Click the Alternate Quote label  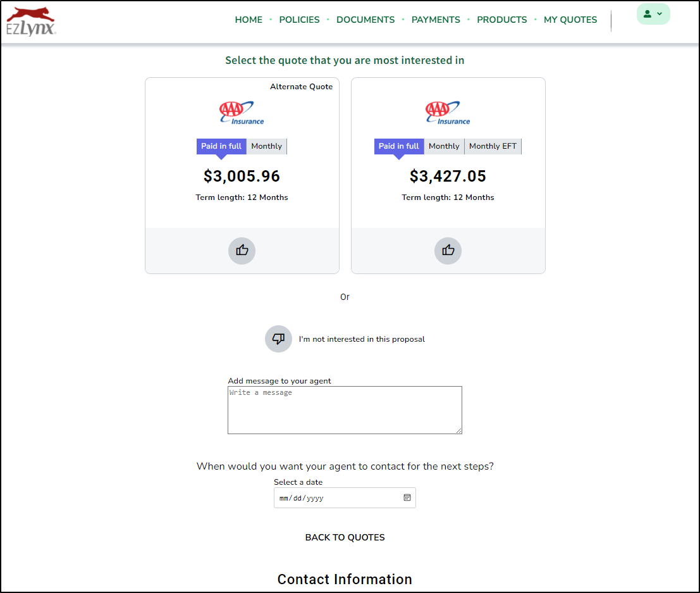tap(302, 87)
